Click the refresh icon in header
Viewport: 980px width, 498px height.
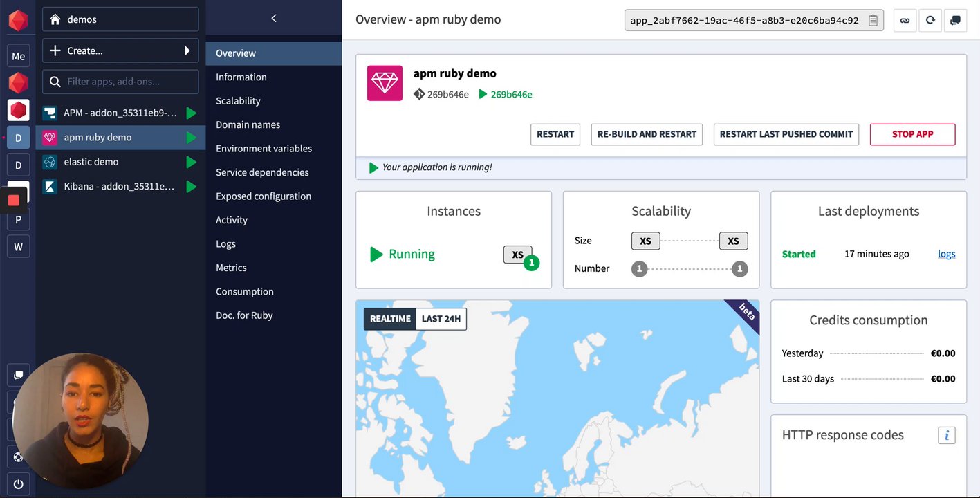[x=930, y=20]
